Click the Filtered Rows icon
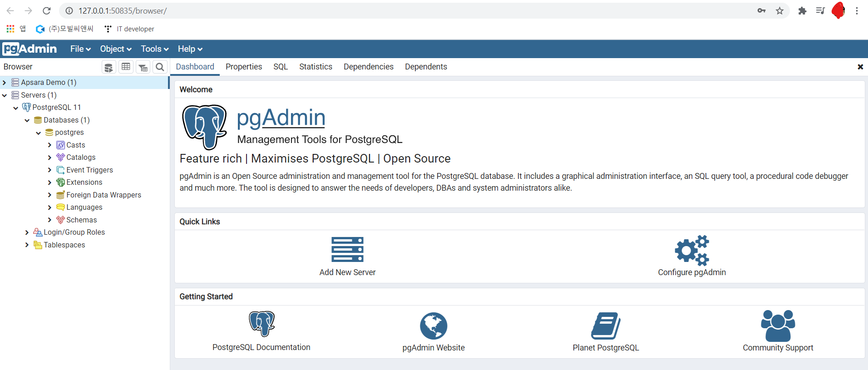This screenshot has height=370, width=868. click(143, 67)
